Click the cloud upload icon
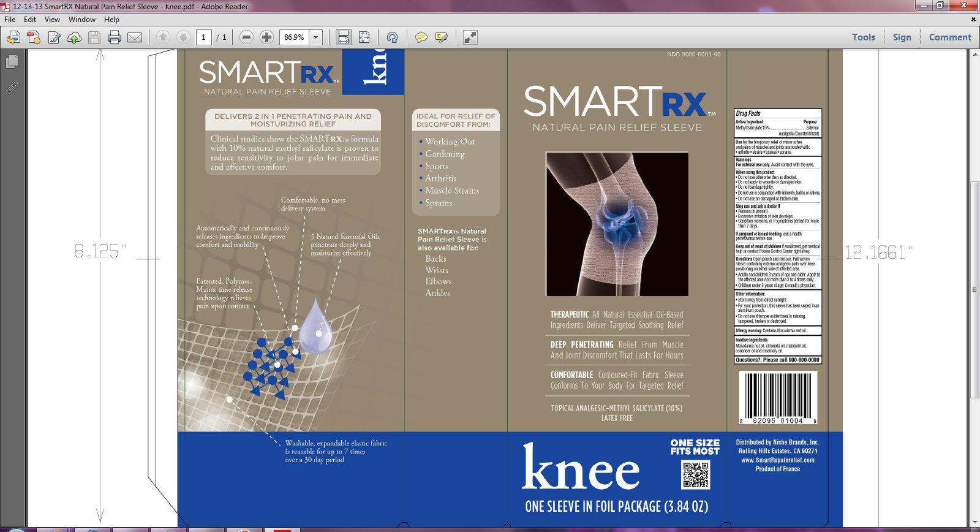This screenshot has height=532, width=980. point(74,37)
